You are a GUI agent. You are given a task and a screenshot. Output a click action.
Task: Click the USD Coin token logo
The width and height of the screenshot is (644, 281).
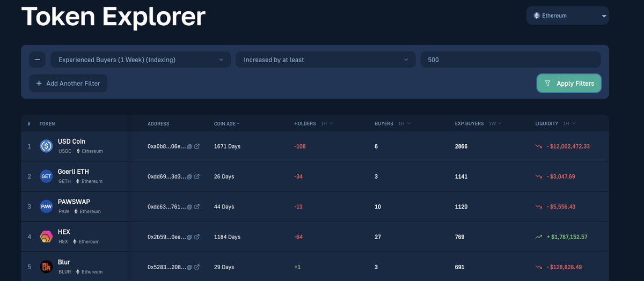tap(46, 146)
